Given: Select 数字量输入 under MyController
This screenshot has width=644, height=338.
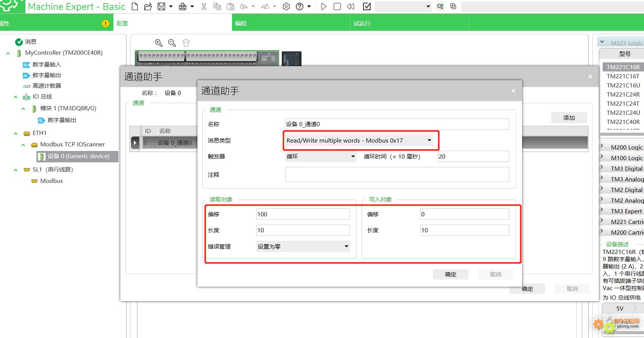Looking at the screenshot, I should click(47, 65).
